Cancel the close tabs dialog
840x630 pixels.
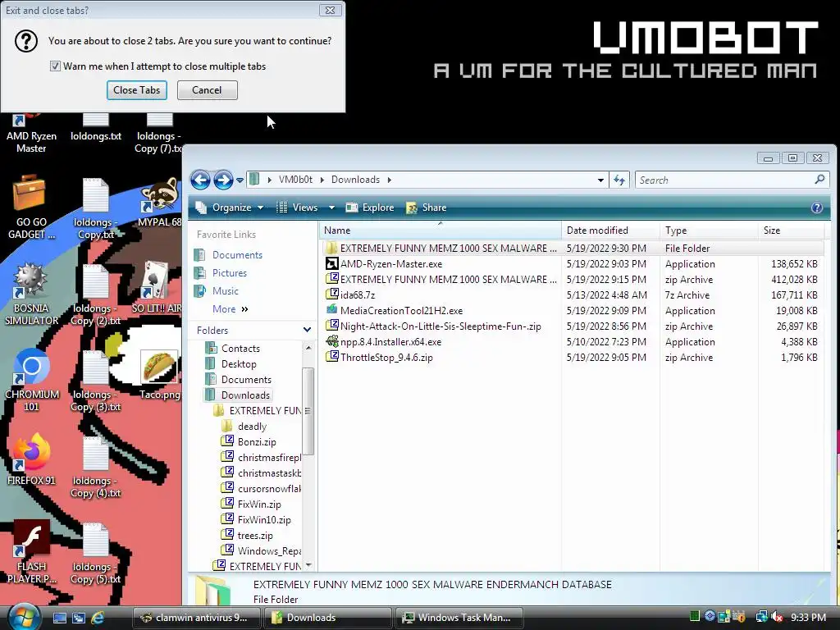pos(207,90)
